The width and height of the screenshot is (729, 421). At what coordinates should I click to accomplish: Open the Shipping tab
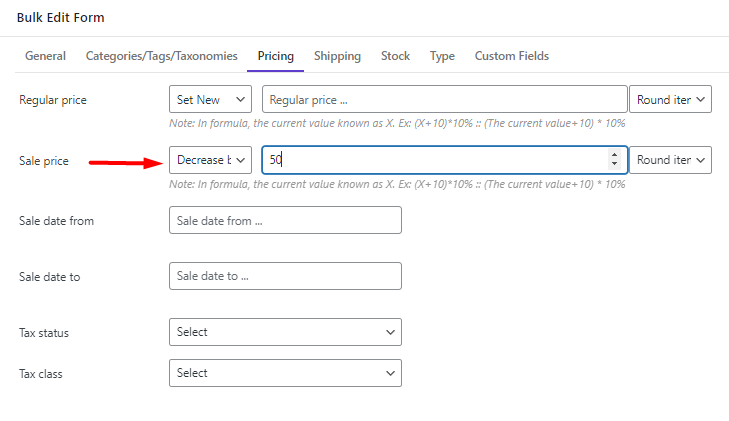337,56
